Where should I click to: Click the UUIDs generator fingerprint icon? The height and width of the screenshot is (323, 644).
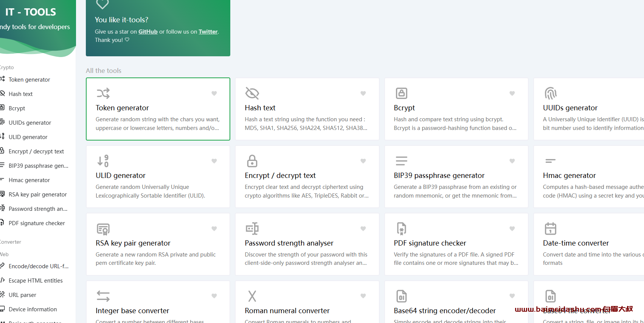click(x=550, y=93)
